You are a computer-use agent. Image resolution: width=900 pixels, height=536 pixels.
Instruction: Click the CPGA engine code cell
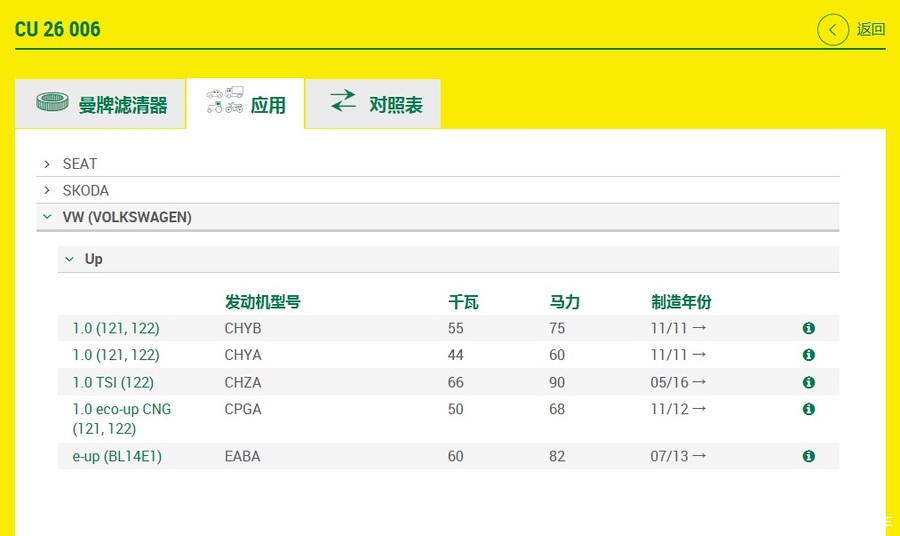click(243, 409)
